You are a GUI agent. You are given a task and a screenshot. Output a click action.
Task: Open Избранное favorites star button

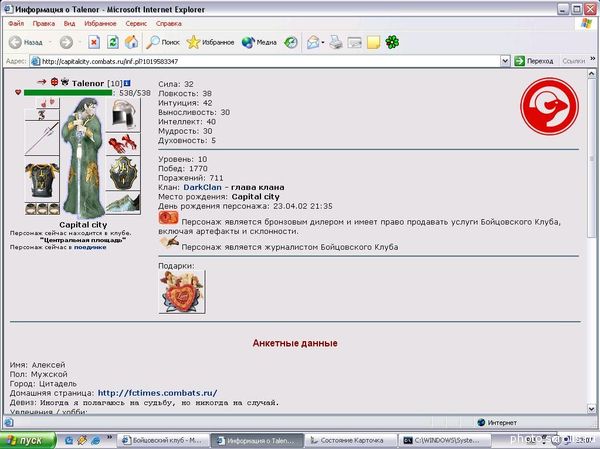[210, 42]
